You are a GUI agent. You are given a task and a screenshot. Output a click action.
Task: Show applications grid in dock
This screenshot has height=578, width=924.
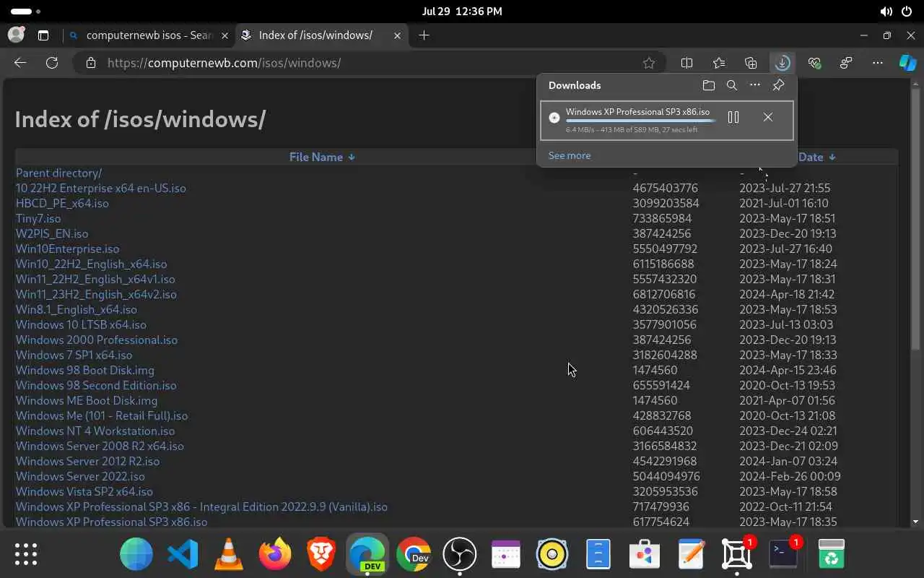point(26,554)
